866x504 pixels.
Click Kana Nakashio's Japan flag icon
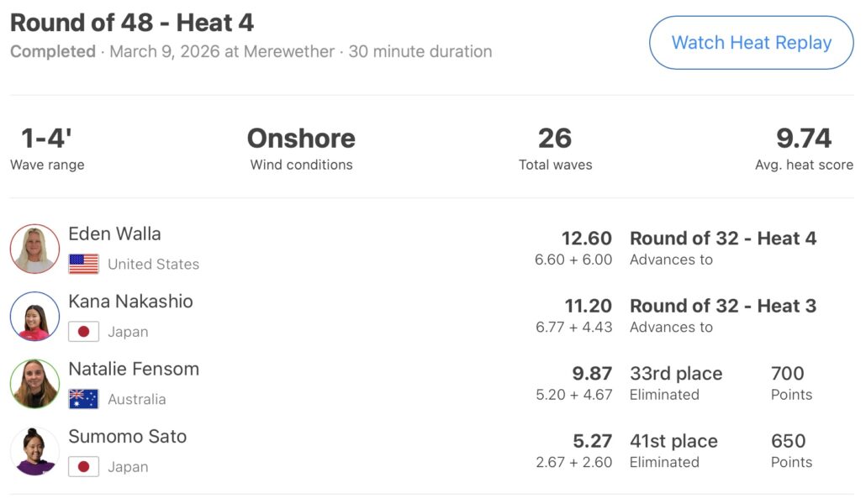83,332
